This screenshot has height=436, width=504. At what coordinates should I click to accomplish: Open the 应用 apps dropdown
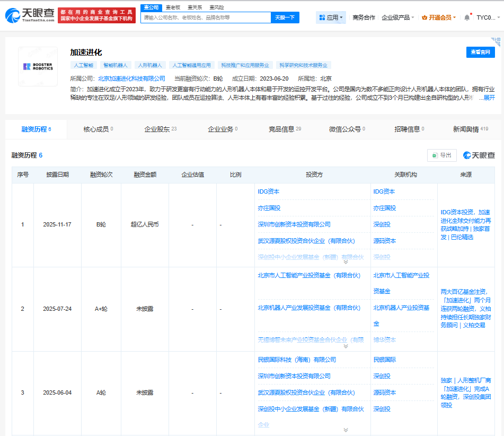(331, 18)
